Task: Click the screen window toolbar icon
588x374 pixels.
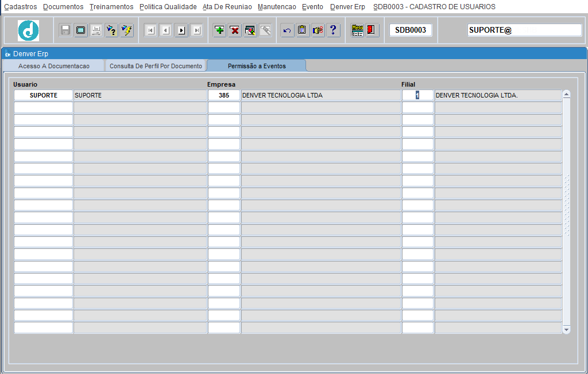Action: (80, 30)
